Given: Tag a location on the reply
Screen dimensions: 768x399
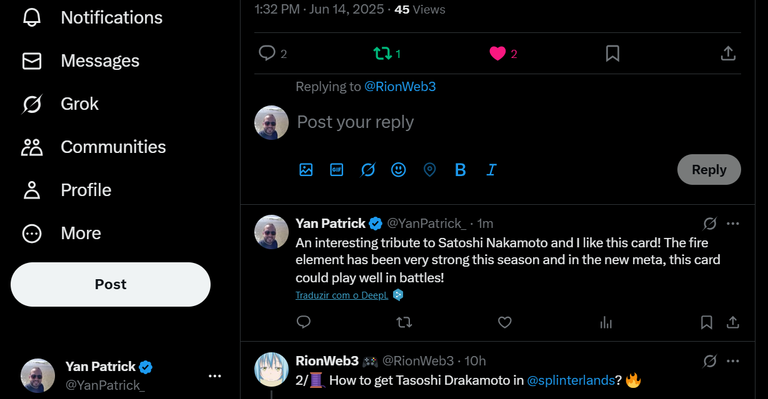Looking at the screenshot, I should (x=430, y=170).
